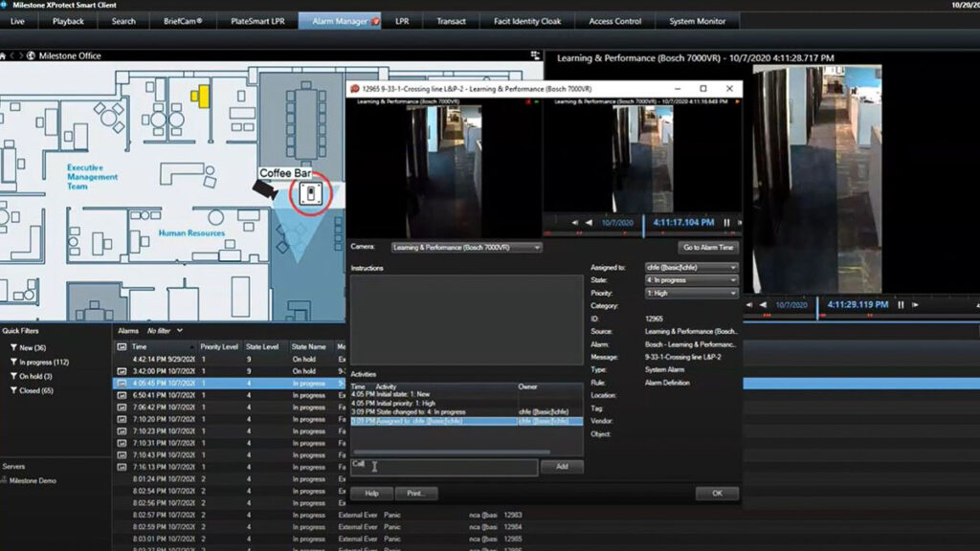Open the Camera selection dropdown
980x551 pixels.
pos(466,248)
